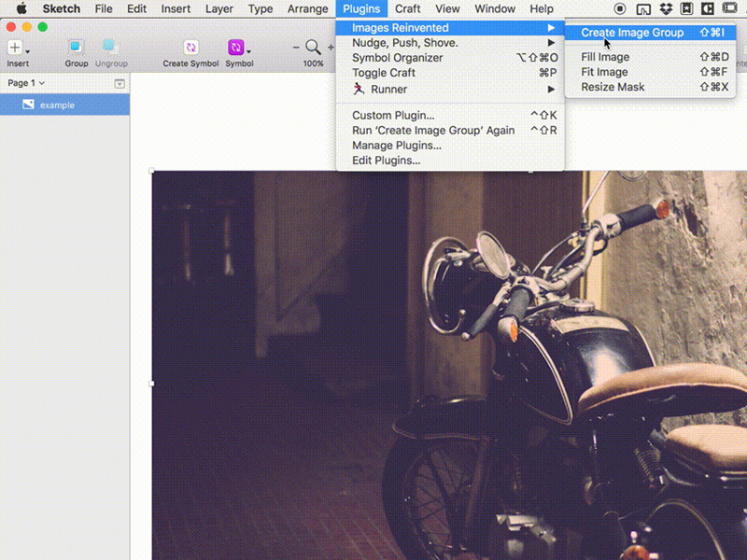Open the Apple menu
The image size is (747, 560).
(21, 8)
